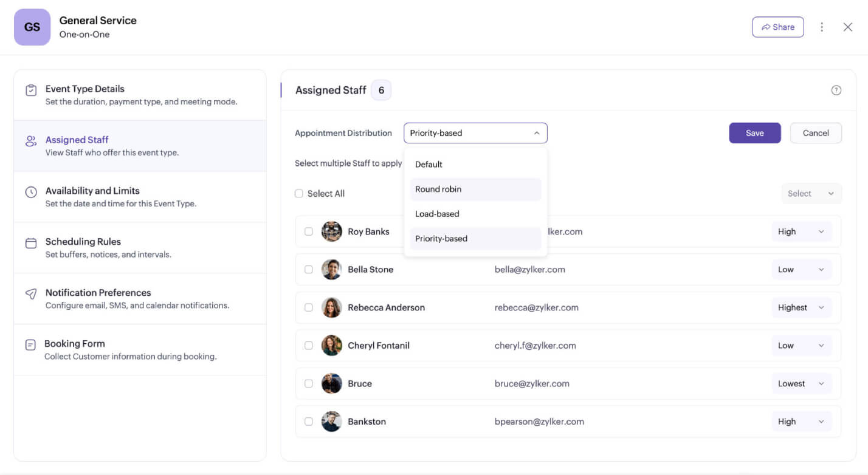Click the Availability and Limits clock icon
This screenshot has height=475, width=868.
point(31,193)
